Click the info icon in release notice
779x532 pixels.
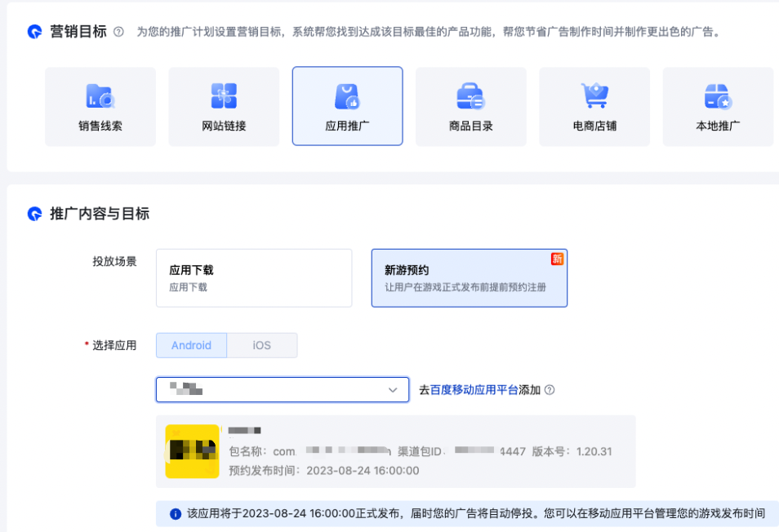(x=175, y=514)
